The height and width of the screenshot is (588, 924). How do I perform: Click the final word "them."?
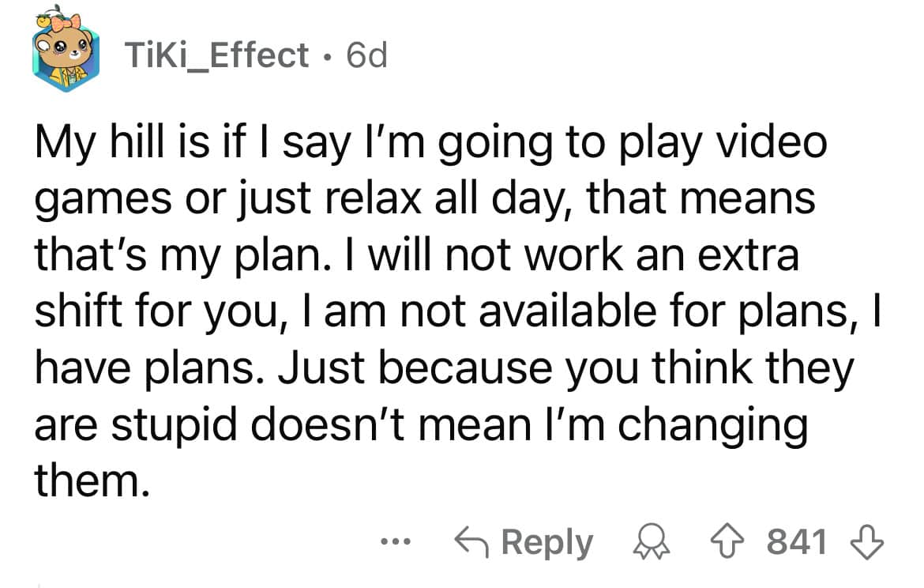coord(90,481)
